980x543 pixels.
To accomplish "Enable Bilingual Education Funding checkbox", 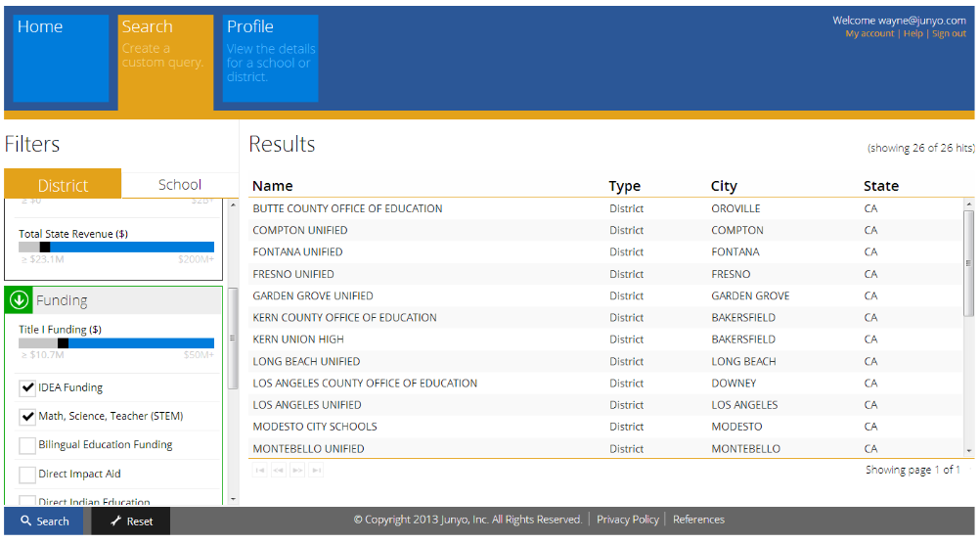I will tap(26, 445).
